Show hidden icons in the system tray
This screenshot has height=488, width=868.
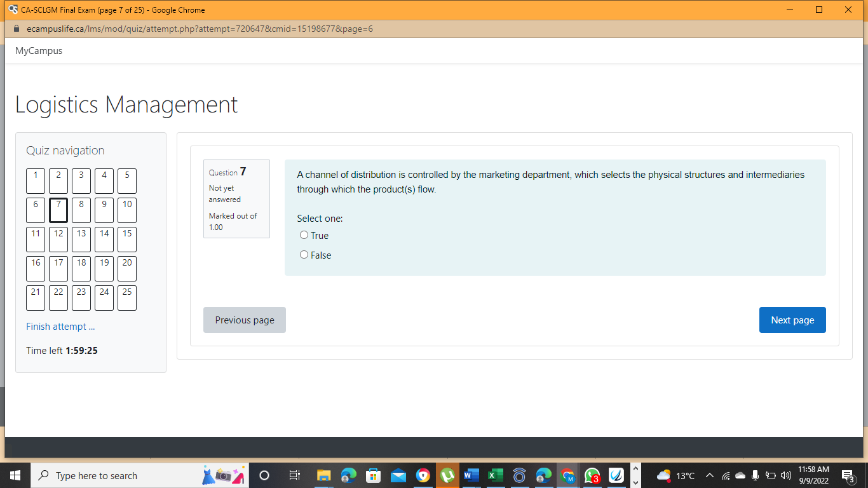pyautogui.click(x=709, y=475)
